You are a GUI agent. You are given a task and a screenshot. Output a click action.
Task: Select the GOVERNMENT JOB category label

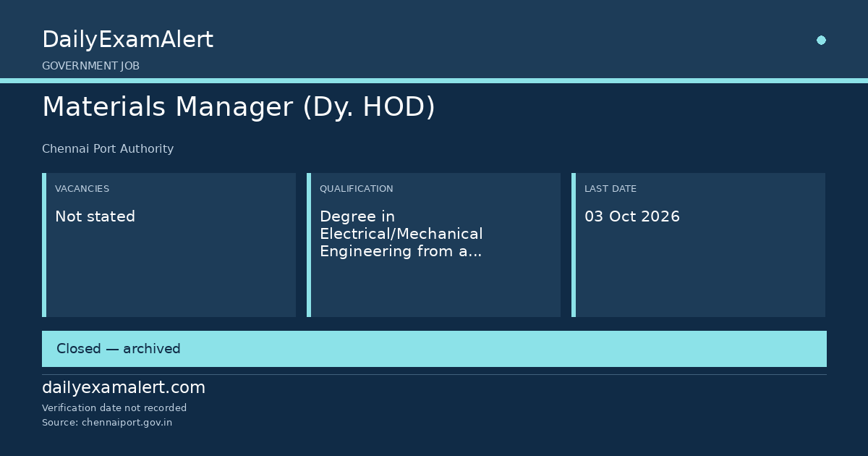pyautogui.click(x=90, y=66)
